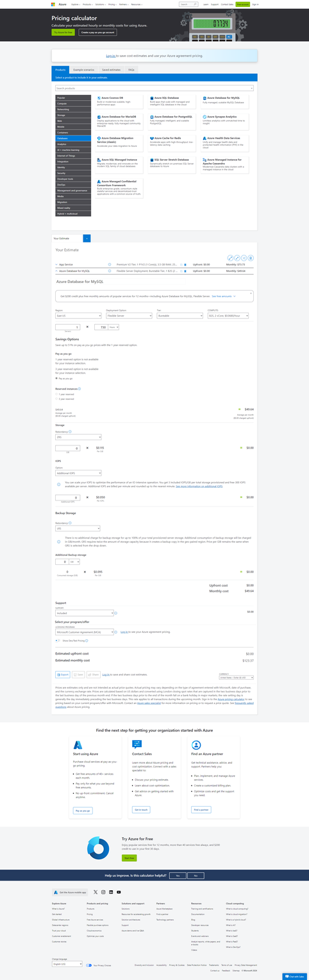Viewport: 309px width, 980px height.
Task: Open the YouTube icon in footer
Action: pyautogui.click(x=119, y=892)
